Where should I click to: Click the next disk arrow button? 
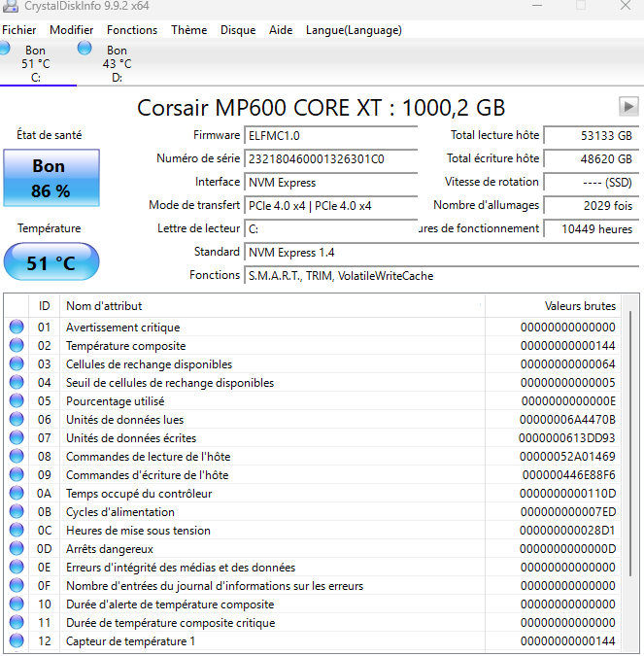pyautogui.click(x=628, y=106)
